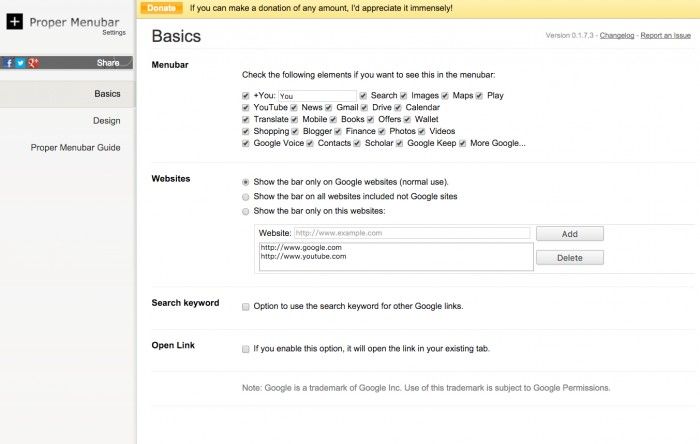Switch to the Basics tab
Viewport: 700px width, 444px height.
[x=107, y=94]
